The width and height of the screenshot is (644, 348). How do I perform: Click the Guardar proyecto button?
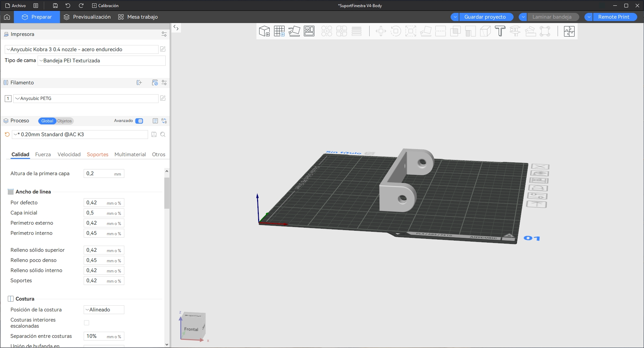(x=485, y=17)
